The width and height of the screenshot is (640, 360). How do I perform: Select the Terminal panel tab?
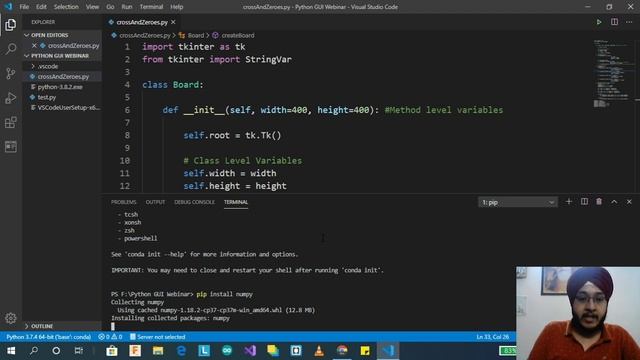[x=236, y=202]
